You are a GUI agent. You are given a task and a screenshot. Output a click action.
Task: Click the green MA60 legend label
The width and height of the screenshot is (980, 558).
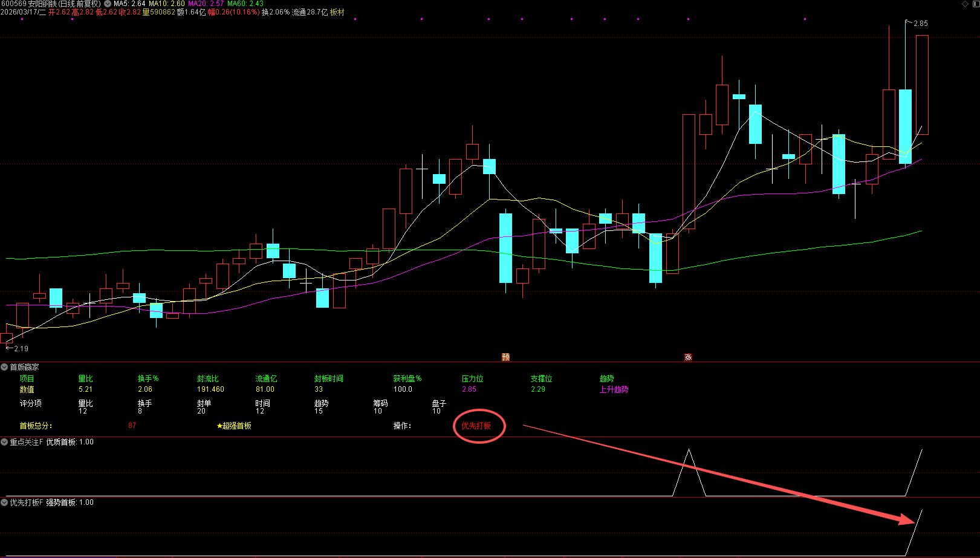pos(245,4)
